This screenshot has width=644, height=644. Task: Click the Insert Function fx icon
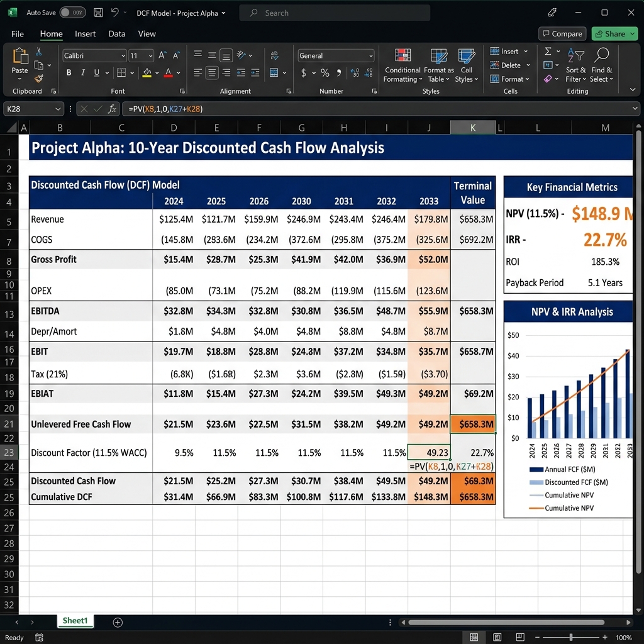[x=112, y=109]
